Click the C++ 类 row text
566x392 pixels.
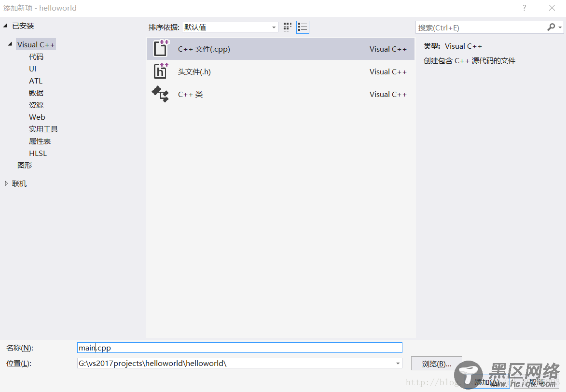190,95
